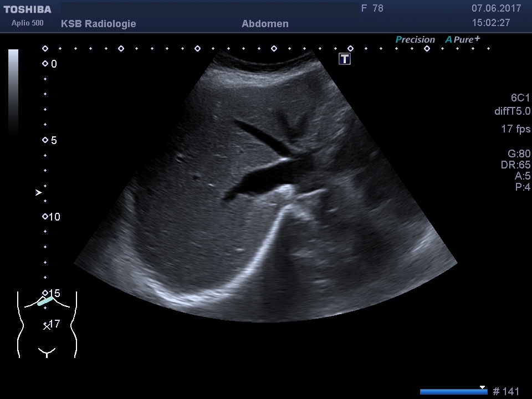Click the cine position triangle marker

pyautogui.click(x=482, y=387)
